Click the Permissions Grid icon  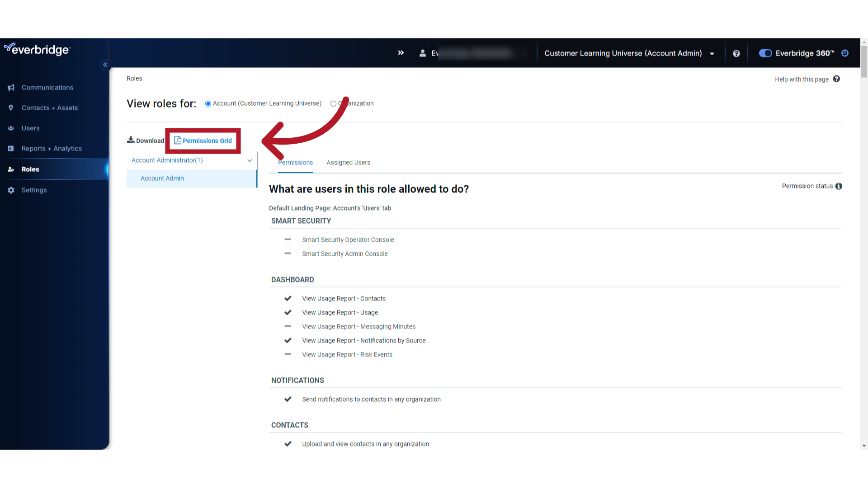203,141
